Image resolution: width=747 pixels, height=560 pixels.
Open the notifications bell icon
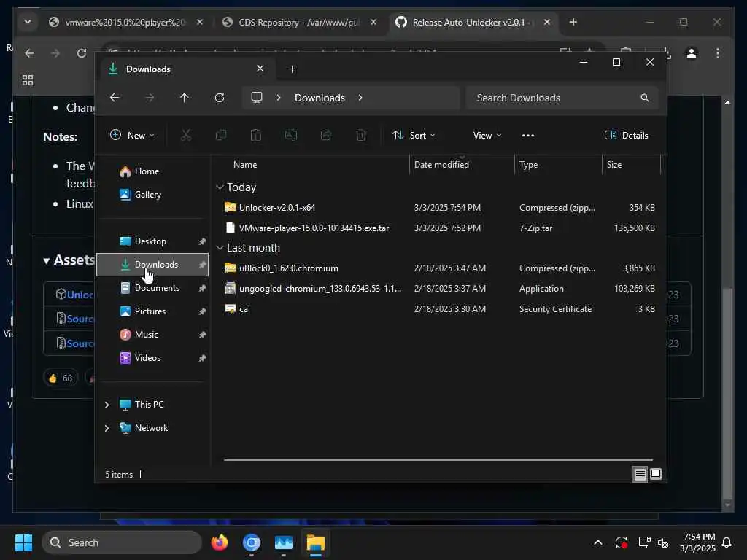(727, 542)
